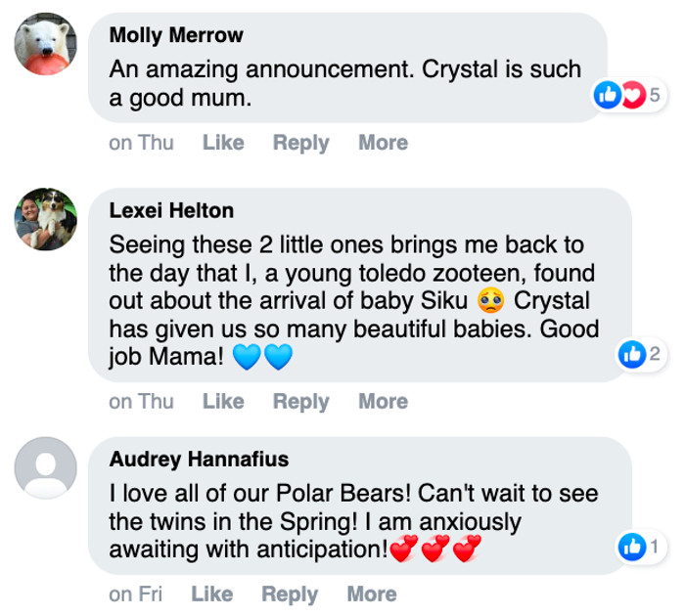Viewport: 685px width, 616px height.
Task: Show More menu on Audrey Hannafius's comment
Action: click(372, 594)
